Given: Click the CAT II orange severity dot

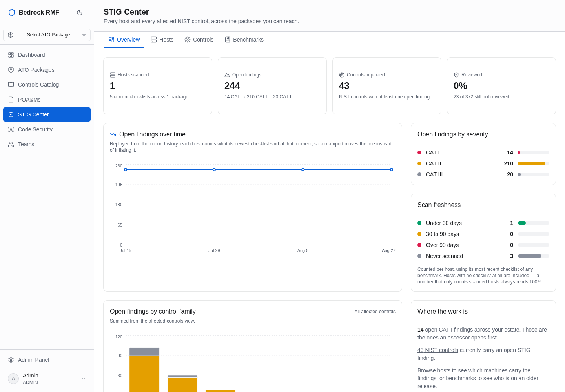Looking at the screenshot, I should [x=419, y=163].
